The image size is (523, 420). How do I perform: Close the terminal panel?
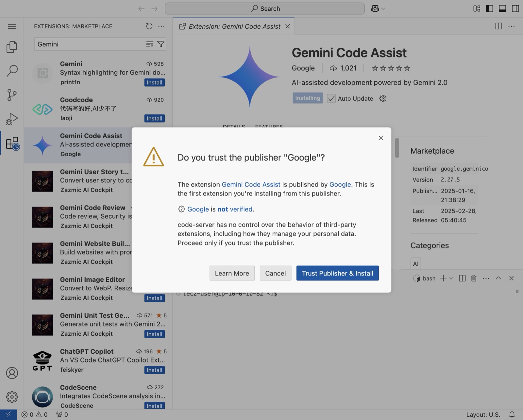pyautogui.click(x=512, y=278)
